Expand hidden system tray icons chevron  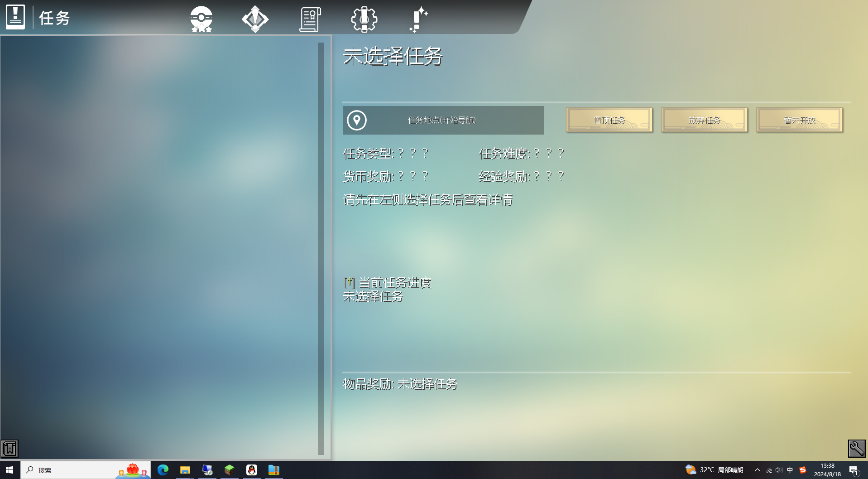pos(757,470)
